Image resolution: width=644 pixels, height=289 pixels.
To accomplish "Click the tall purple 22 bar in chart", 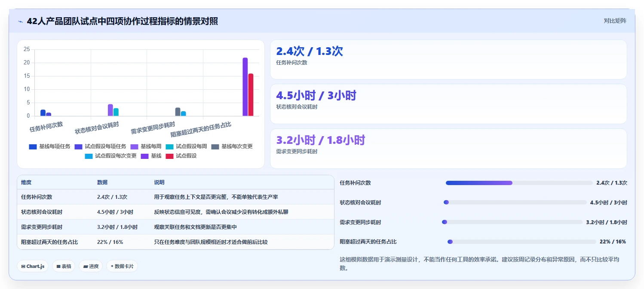I will (x=245, y=87).
